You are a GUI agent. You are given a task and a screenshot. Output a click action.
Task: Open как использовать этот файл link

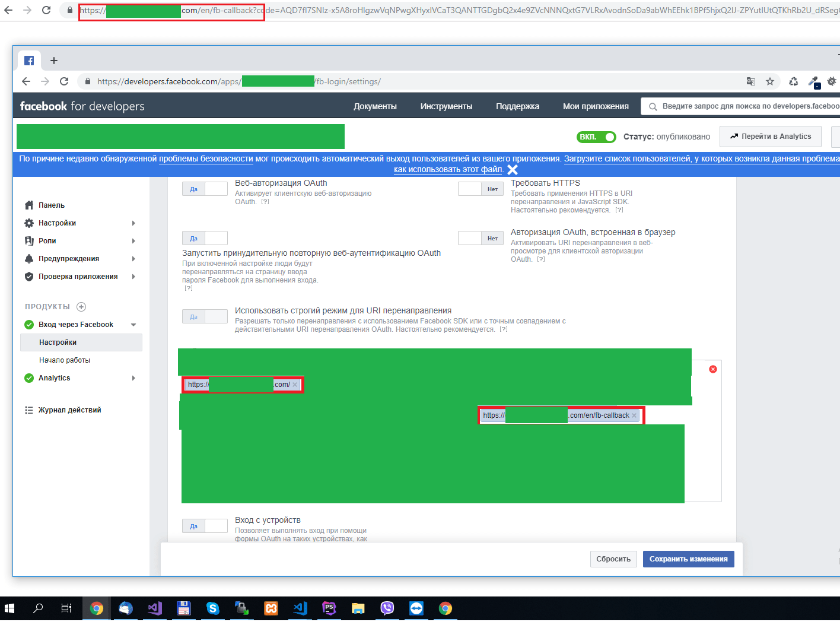tap(448, 169)
